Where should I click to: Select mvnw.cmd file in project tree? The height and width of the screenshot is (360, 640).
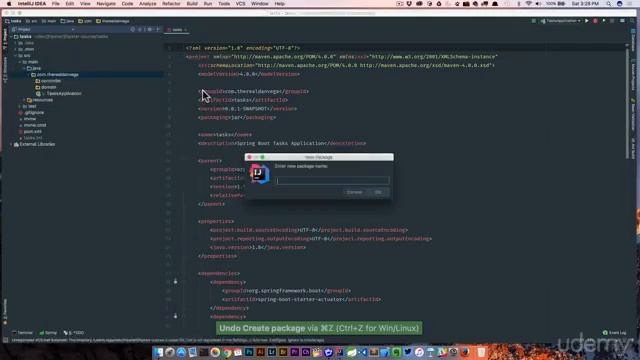pos(32,125)
